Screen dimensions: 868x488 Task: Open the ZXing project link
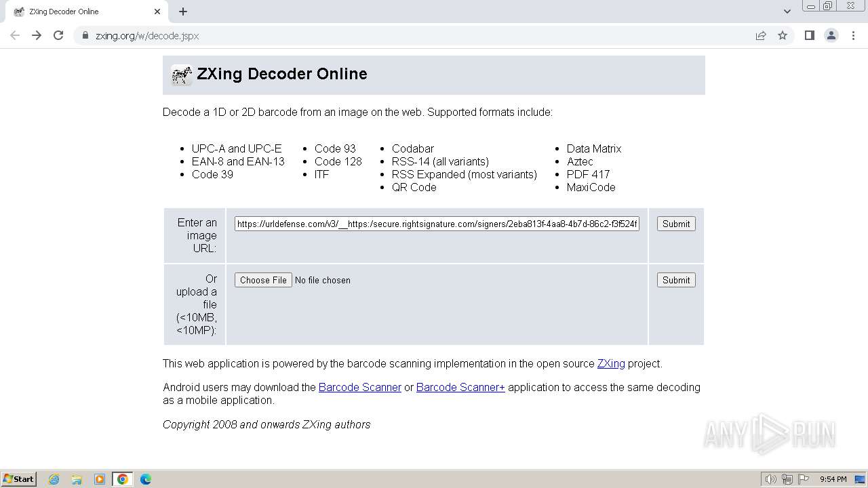611,363
